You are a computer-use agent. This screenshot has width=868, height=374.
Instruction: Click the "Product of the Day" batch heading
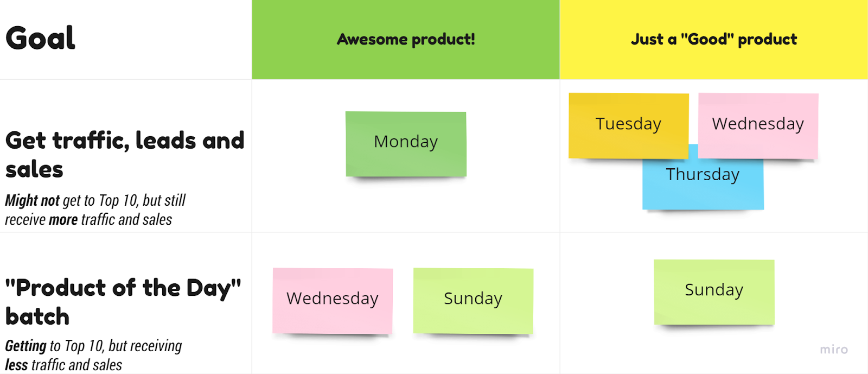(x=123, y=302)
